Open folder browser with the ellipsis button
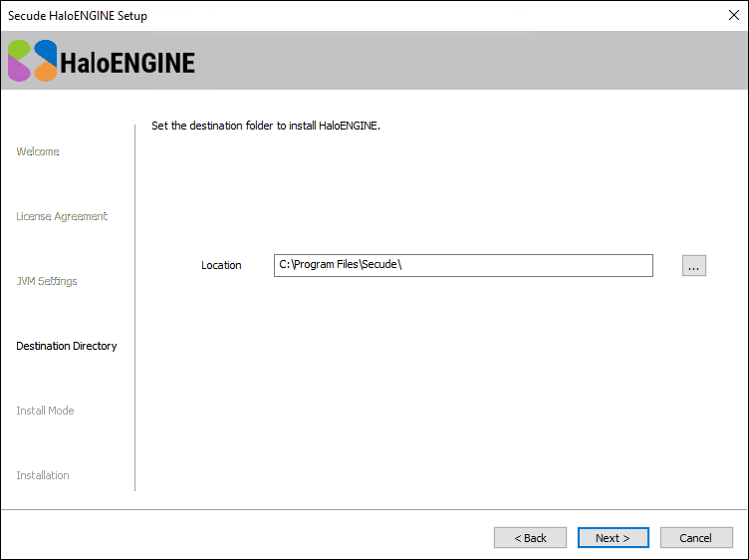Screen dimensions: 749x560 [694, 265]
